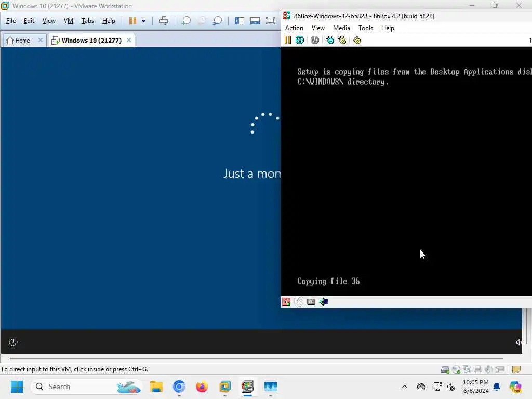Switch to 86Box taskbar icon
Screen dimensions: 532x399
[x=248, y=387]
